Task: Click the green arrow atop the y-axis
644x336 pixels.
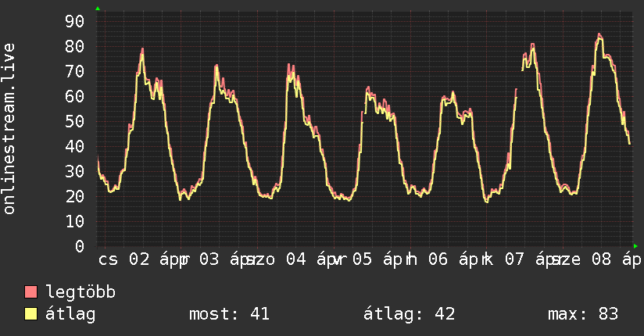Action: coord(98,9)
